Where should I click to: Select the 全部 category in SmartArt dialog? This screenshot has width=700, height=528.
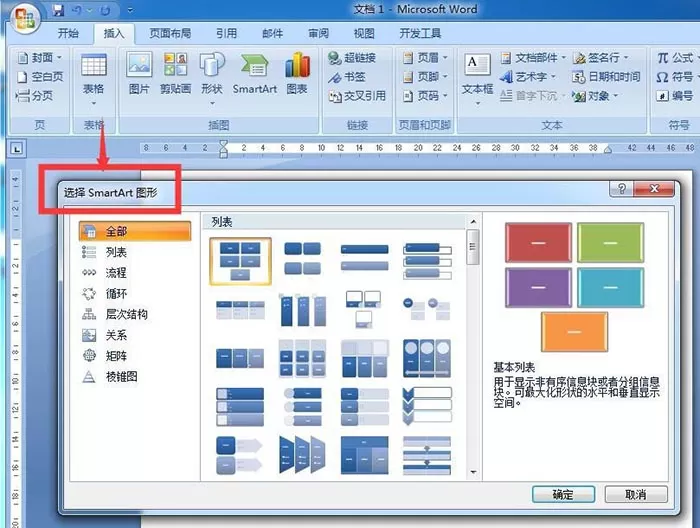click(135, 231)
